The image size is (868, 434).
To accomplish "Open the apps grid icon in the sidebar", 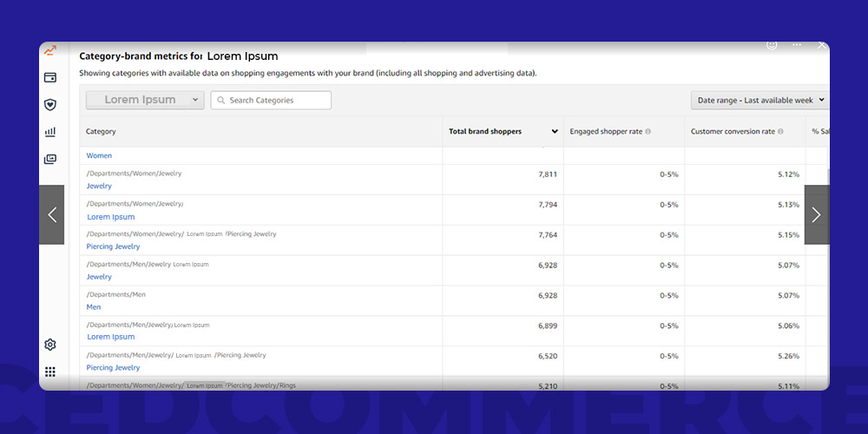I will [x=50, y=372].
